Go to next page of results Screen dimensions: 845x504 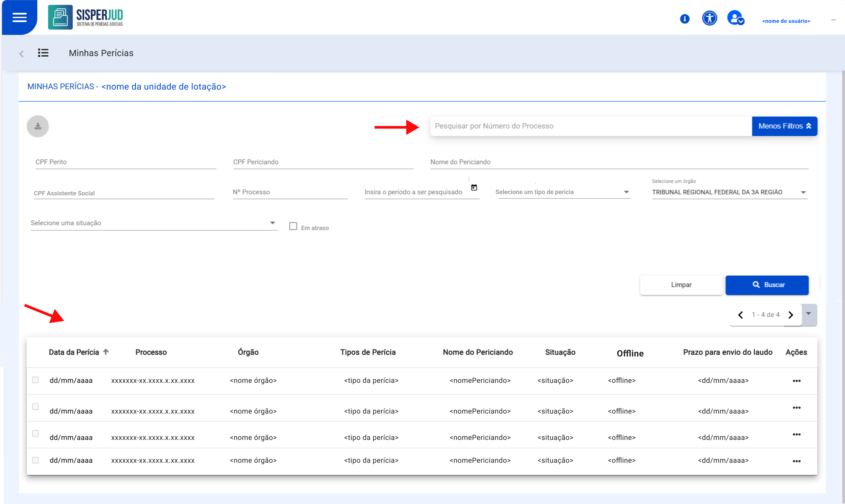[x=790, y=315]
